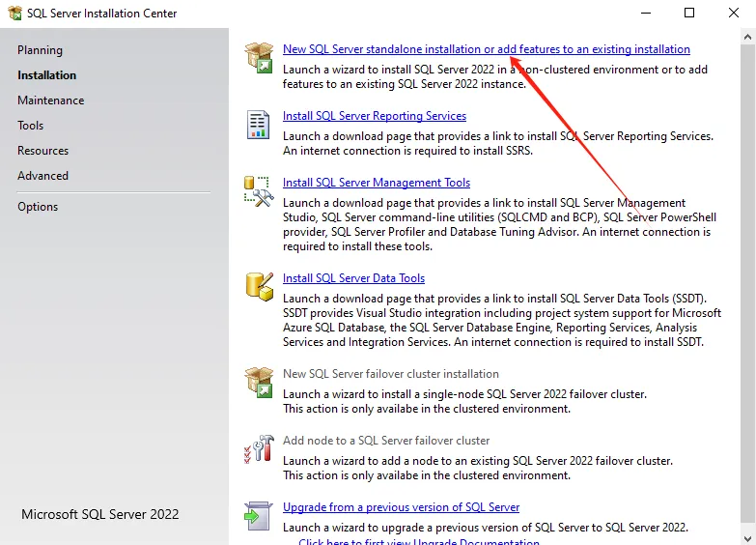
Task: Open the upgrade documentation link at the bottom
Action: point(419,541)
